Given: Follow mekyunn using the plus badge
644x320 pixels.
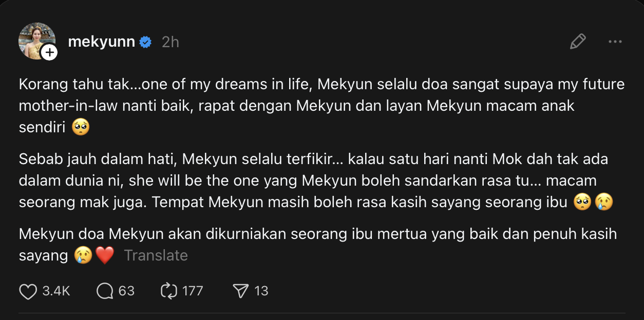Looking at the screenshot, I should 49,52.
